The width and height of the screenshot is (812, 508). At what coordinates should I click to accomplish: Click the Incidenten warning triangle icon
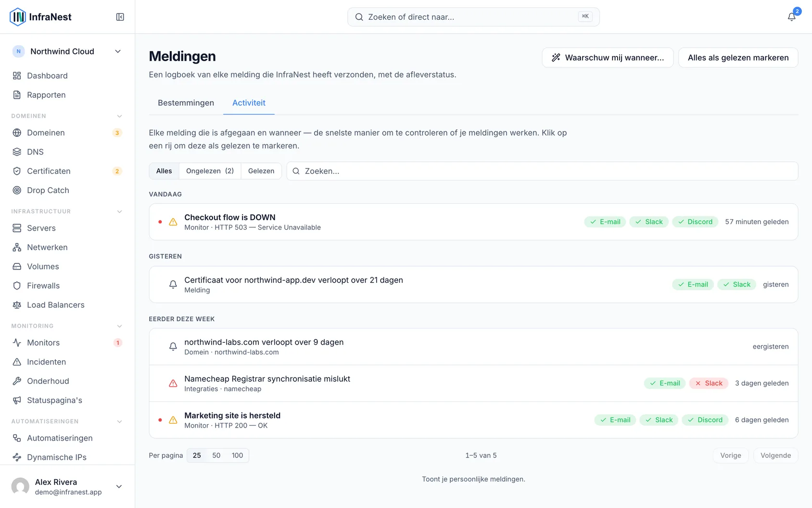[17, 362]
